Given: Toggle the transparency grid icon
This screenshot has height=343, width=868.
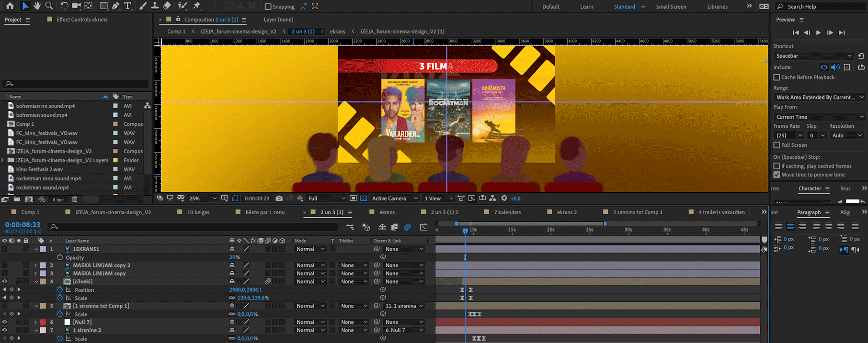Looking at the screenshot, I should tap(364, 198).
